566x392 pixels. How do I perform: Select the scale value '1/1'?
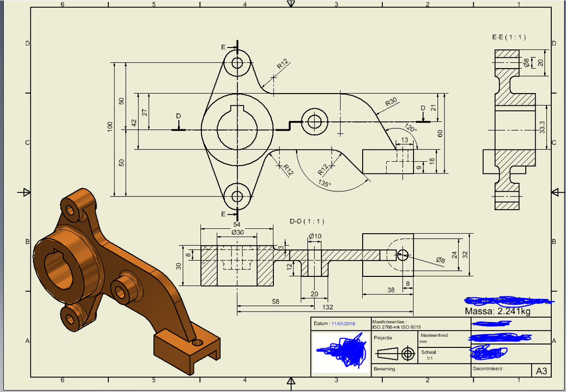[429, 358]
